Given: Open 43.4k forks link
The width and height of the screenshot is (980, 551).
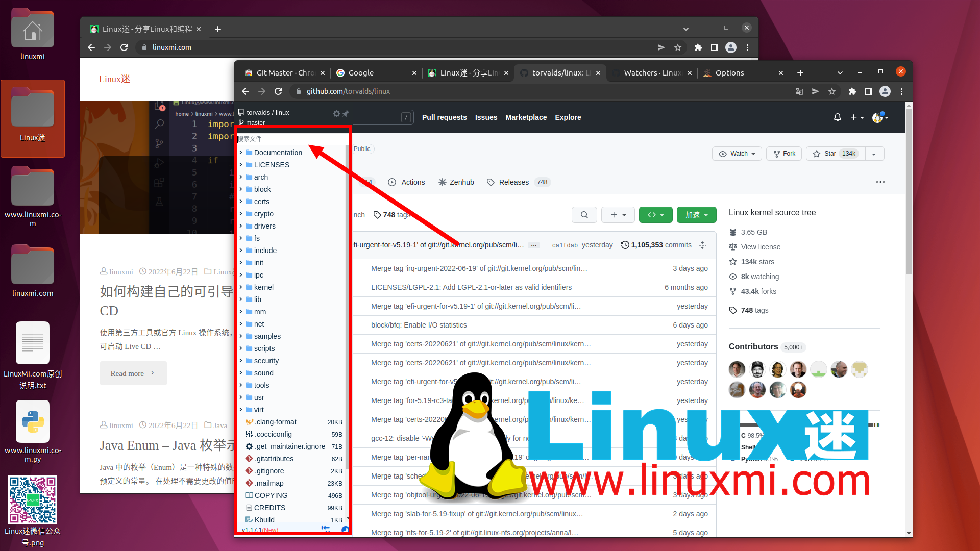Looking at the screenshot, I should [x=753, y=291].
